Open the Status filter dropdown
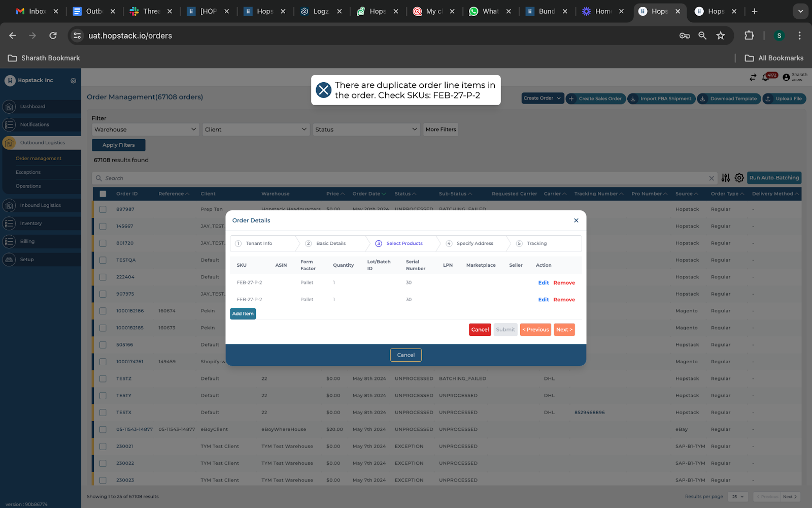Screen dimensions: 812x508 pyautogui.click(x=366, y=130)
